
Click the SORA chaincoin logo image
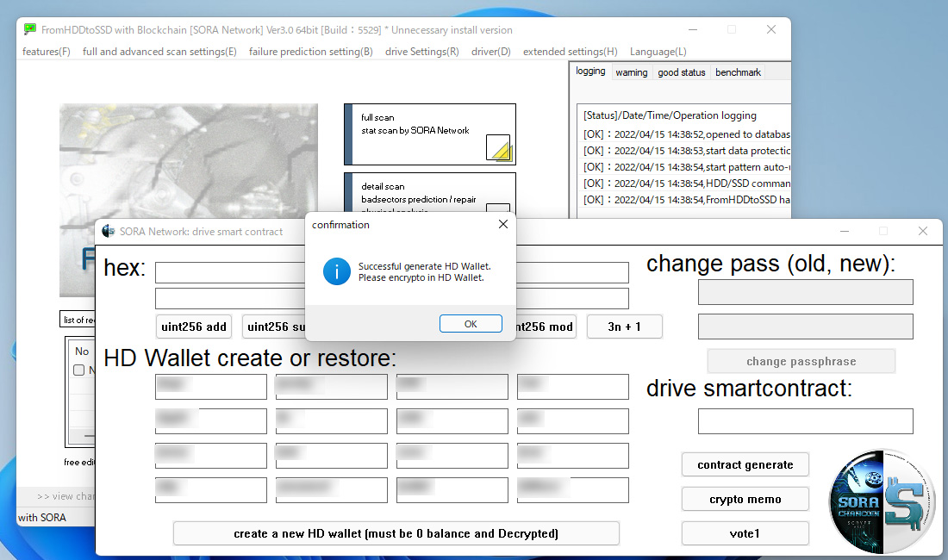883,501
